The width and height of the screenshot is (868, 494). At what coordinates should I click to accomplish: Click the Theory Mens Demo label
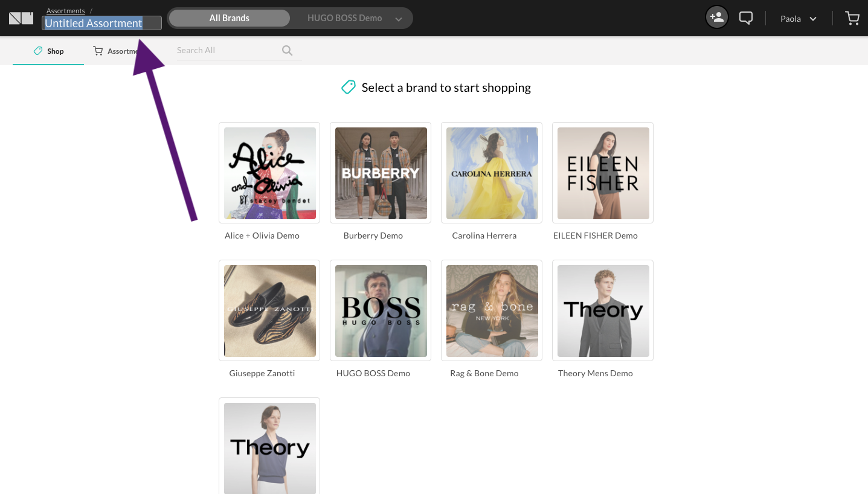(x=596, y=373)
